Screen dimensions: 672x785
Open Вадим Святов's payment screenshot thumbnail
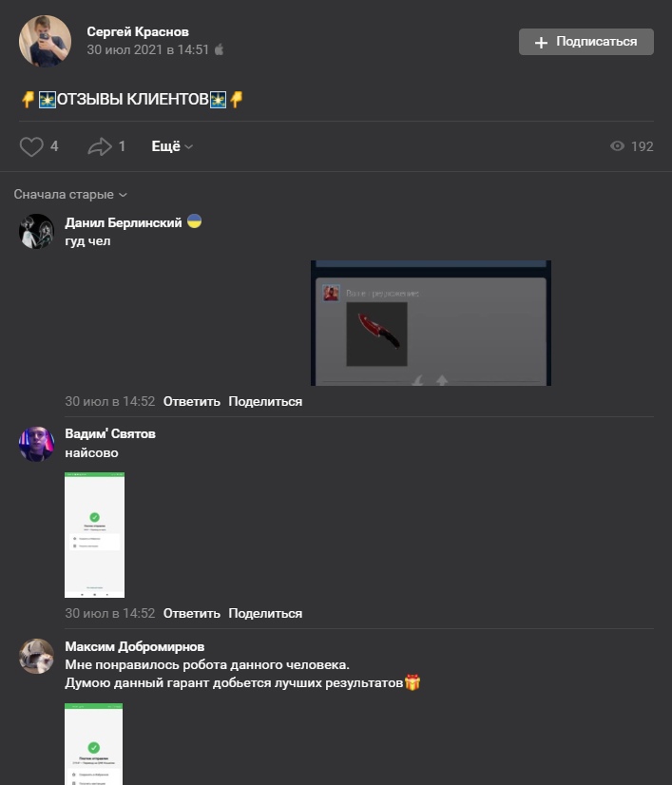click(x=94, y=535)
